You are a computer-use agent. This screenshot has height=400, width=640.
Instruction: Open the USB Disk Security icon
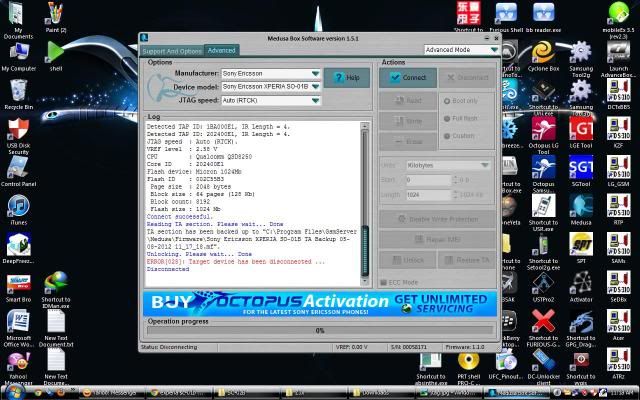click(x=19, y=136)
